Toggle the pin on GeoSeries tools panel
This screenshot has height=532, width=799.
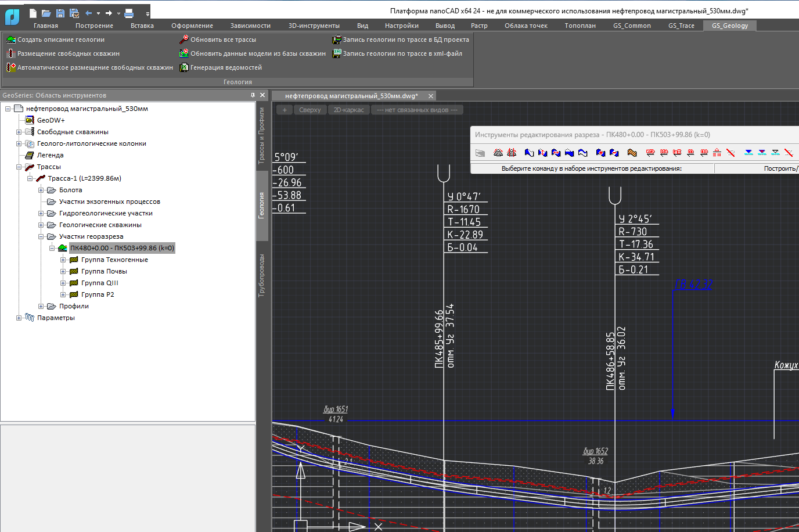(253, 95)
